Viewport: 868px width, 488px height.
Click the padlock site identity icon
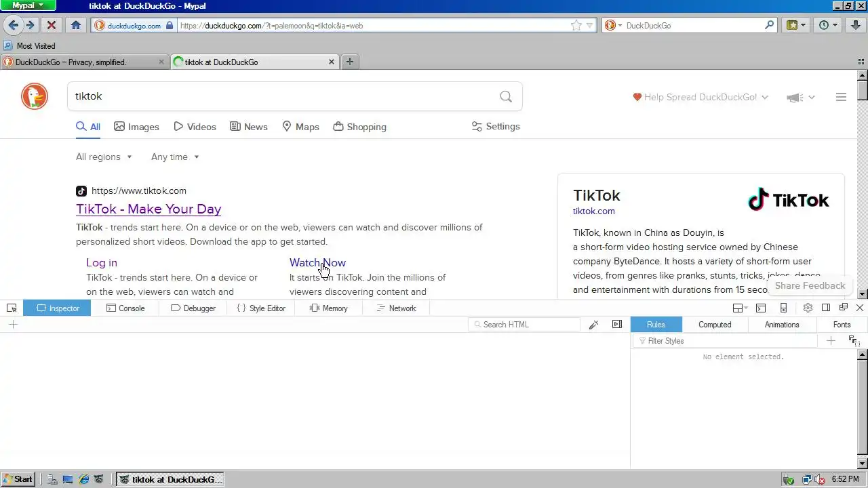pyautogui.click(x=170, y=25)
